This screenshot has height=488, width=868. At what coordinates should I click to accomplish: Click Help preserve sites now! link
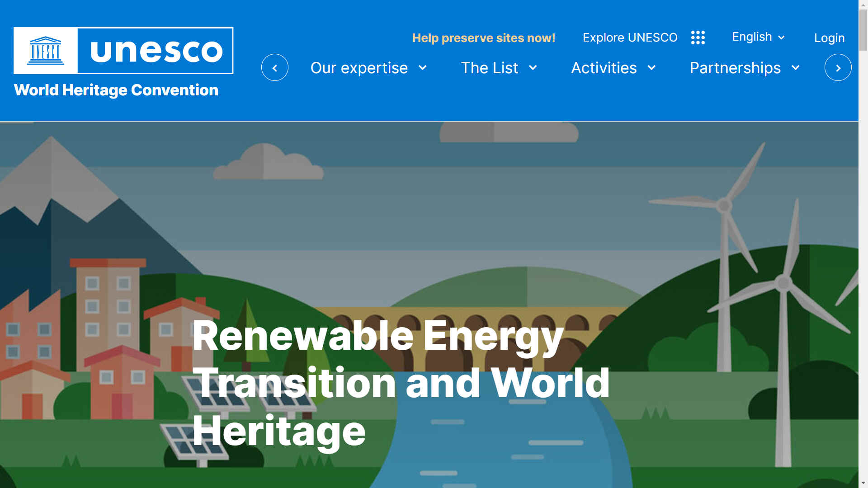[484, 38]
